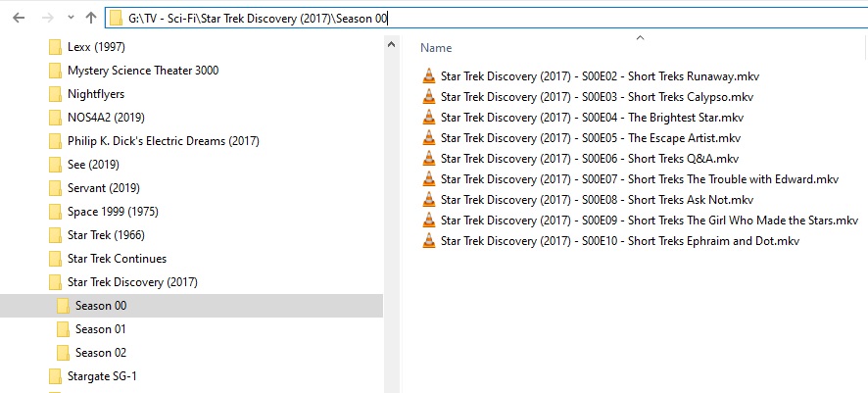Select VLC icon for S00E10 Ephraim and Dot
Image resolution: width=868 pixels, height=393 pixels.
[429, 241]
